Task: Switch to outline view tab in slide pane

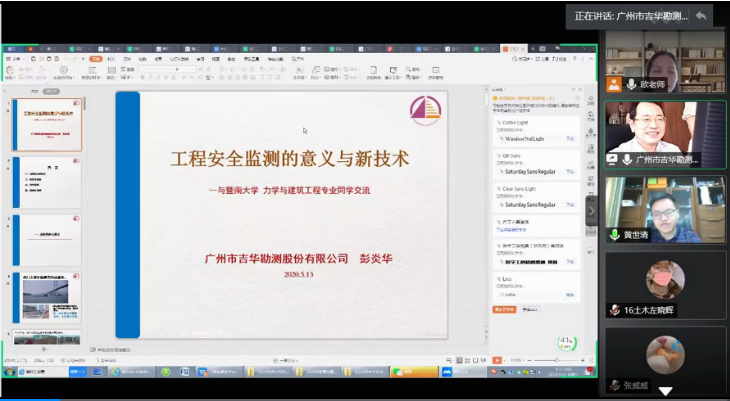Action: (34, 92)
